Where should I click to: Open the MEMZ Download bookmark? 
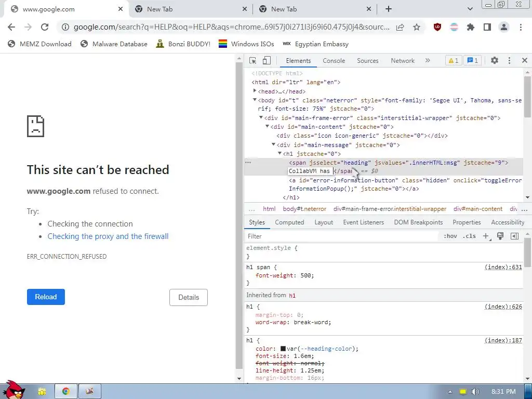click(39, 44)
